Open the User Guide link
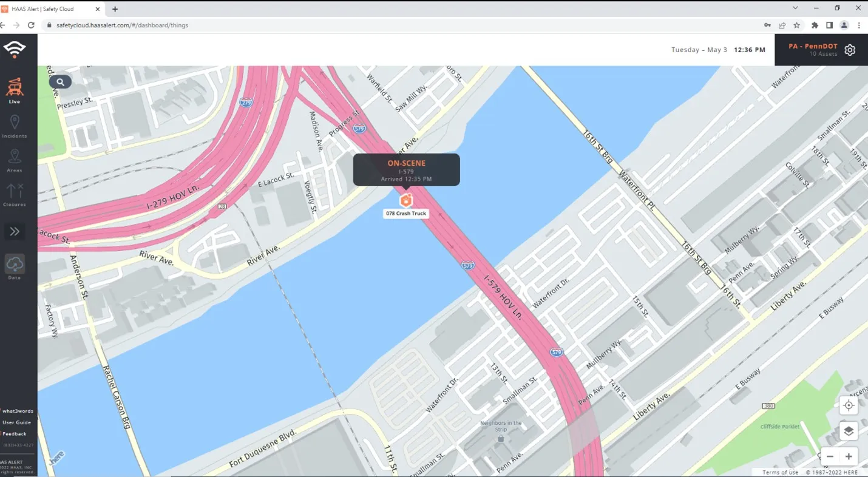Screen dimensions: 868x477 [16, 422]
